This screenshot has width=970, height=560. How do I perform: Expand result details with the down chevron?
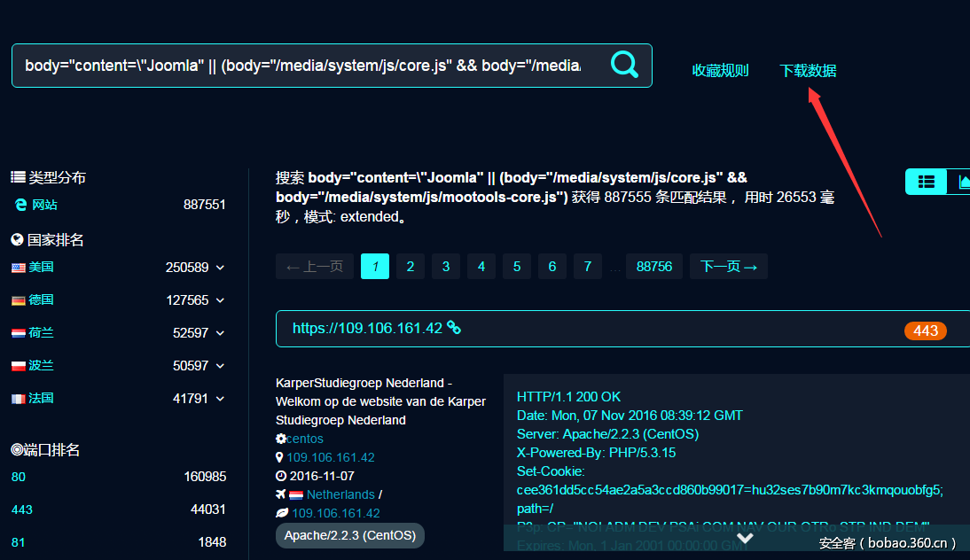click(745, 538)
